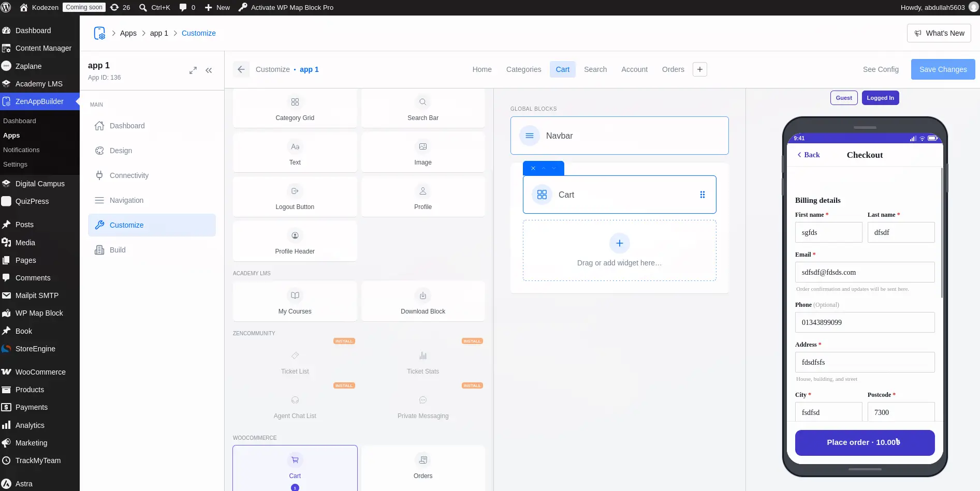The height and width of the screenshot is (491, 980).
Task: Open the Home screen tab
Action: pyautogui.click(x=482, y=69)
